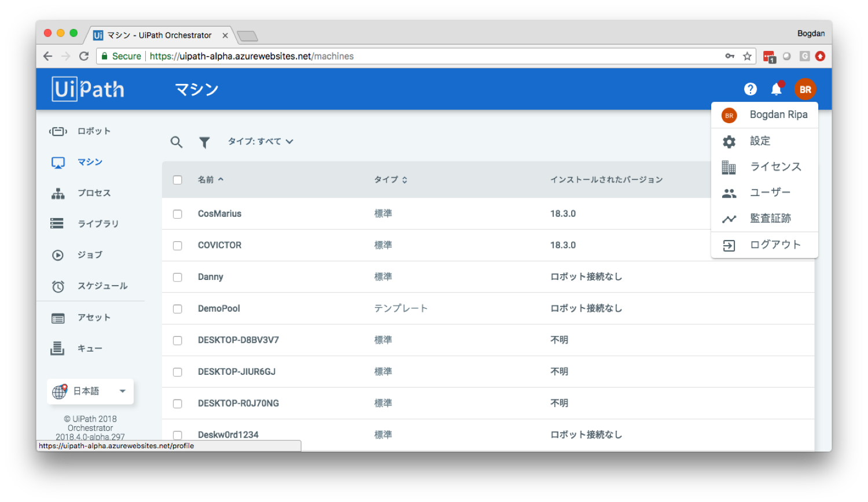Viewport: 868px width, 502px height.
Task: Check the Deskw0rd1234 row checkbox
Action: click(178, 435)
